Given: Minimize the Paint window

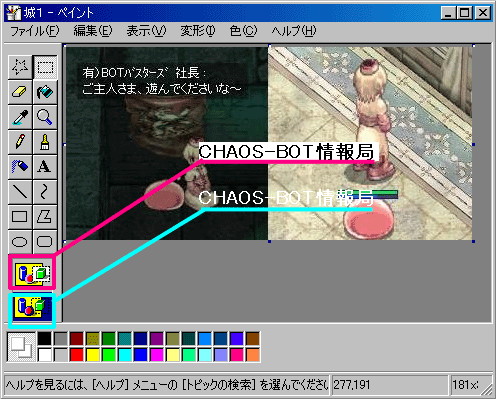Looking at the screenshot, I should tap(449, 13).
